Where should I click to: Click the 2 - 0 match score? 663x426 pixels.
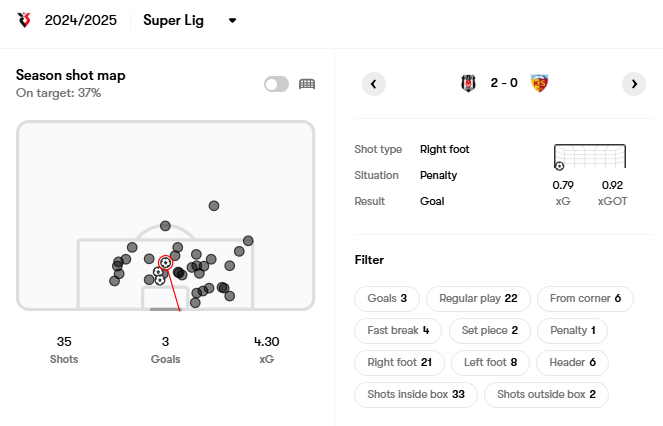pyautogui.click(x=504, y=83)
